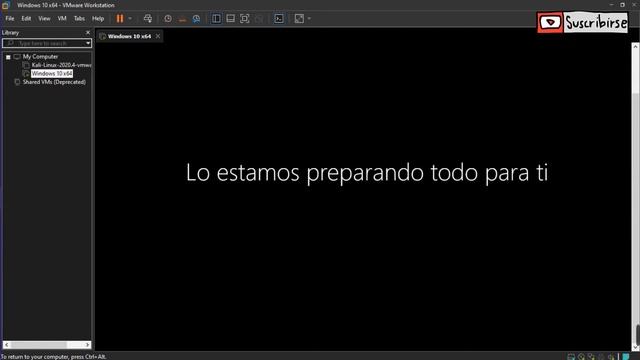Toggle the console view button
This screenshot has width=640, height=360.
coord(279,18)
